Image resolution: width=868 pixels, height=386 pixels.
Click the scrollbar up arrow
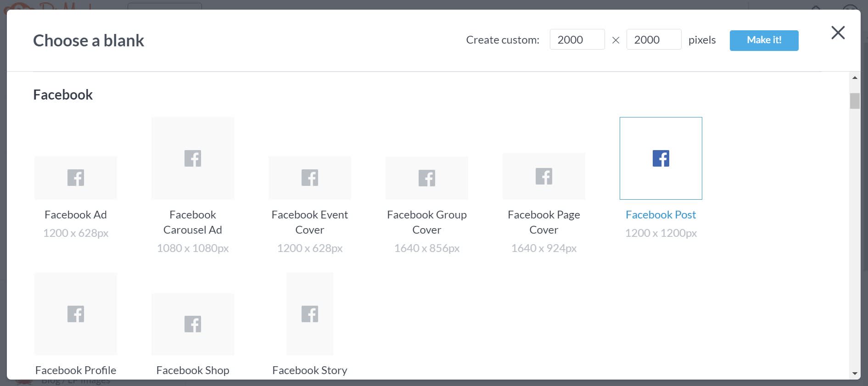(x=855, y=78)
